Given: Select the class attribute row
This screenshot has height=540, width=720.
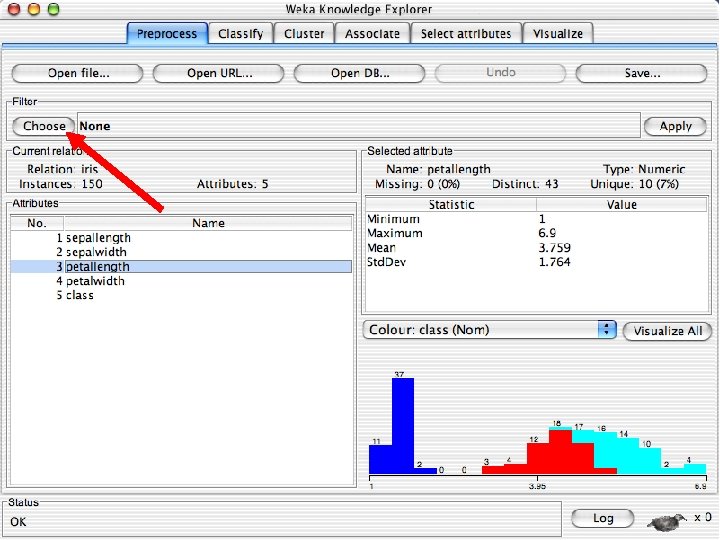Looking at the screenshot, I should pyautogui.click(x=181, y=295).
